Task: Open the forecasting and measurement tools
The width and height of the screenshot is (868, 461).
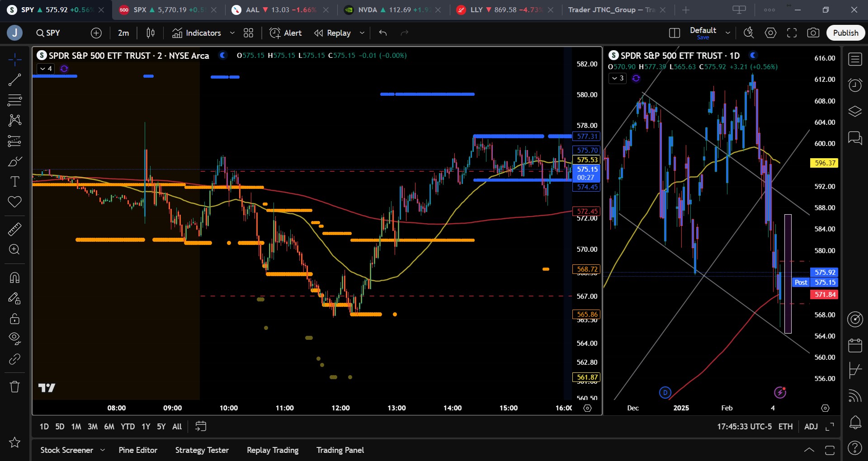Action: click(x=14, y=141)
